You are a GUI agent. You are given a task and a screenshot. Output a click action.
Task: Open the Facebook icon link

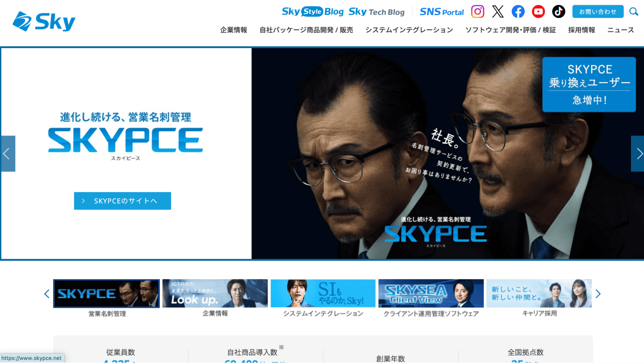(x=518, y=12)
